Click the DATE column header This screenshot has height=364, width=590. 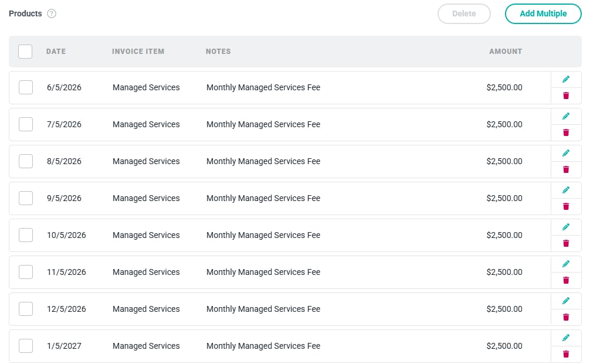(x=56, y=52)
